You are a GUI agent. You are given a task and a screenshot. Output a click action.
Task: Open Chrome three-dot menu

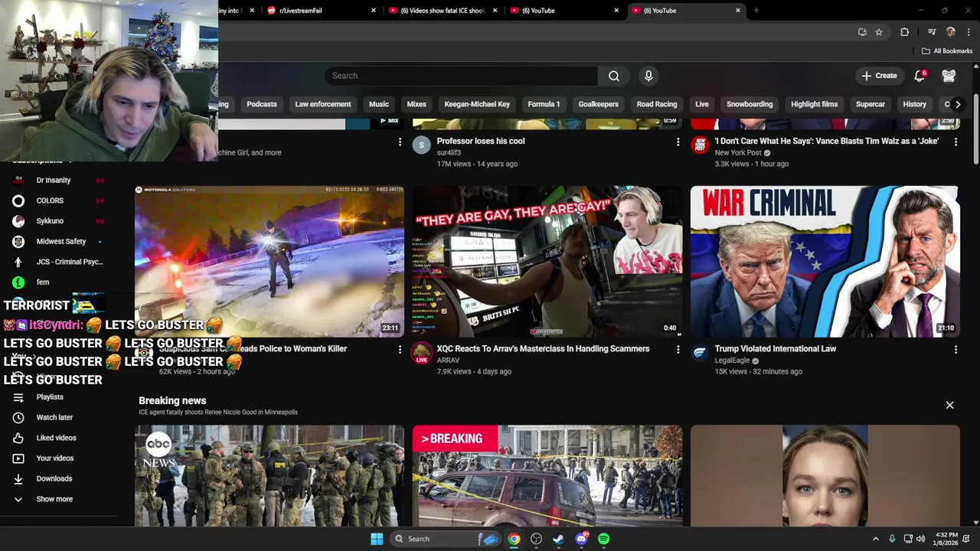point(969,32)
